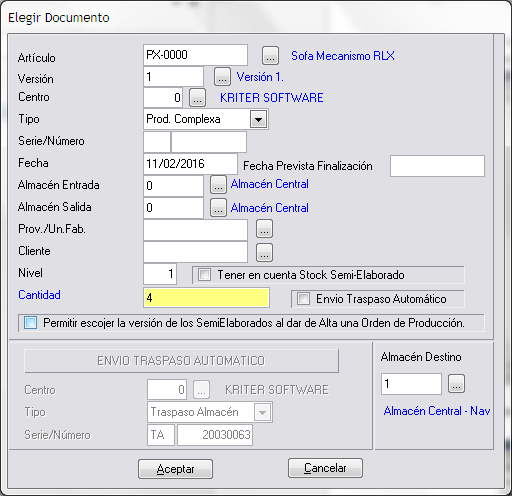
Task: Click the Nivel field
Action: coord(160,274)
